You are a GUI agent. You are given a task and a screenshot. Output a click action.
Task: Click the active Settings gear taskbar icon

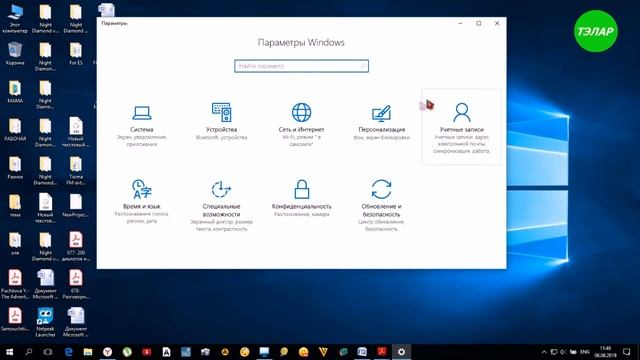click(x=401, y=352)
